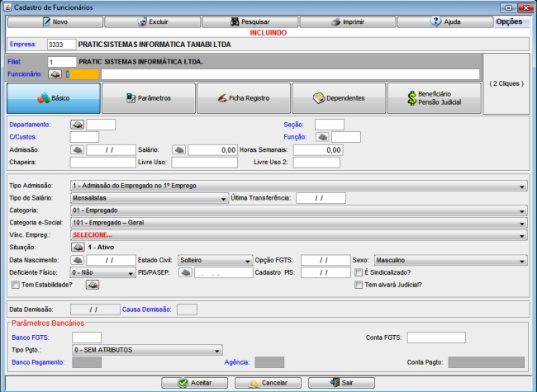Open Ajuda help

coord(445,22)
